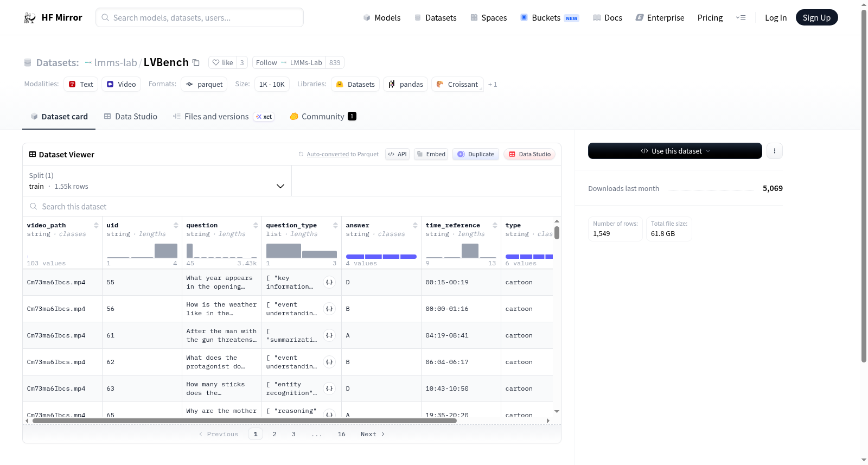This screenshot has width=868, height=465.
Task: Open the Pricing page
Action: pyautogui.click(x=710, y=17)
